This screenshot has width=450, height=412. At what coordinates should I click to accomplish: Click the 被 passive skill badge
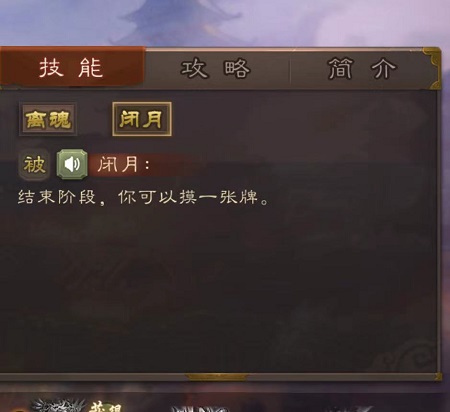click(x=35, y=165)
